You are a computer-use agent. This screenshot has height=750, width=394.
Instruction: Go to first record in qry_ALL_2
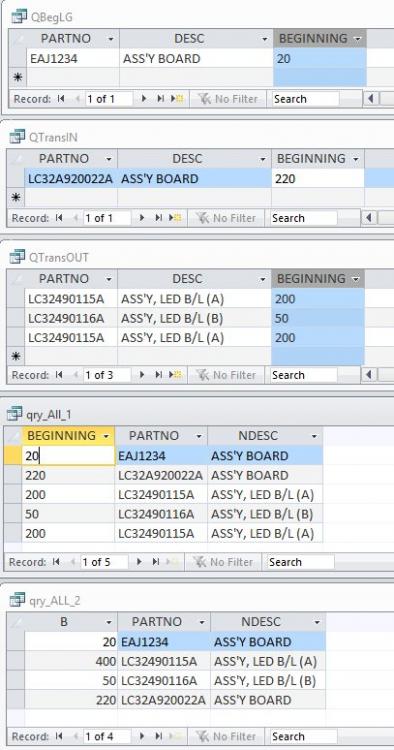[59, 737]
